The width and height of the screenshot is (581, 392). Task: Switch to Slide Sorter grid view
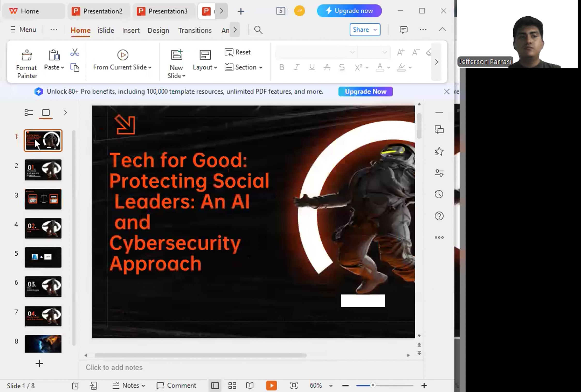[x=232, y=385]
